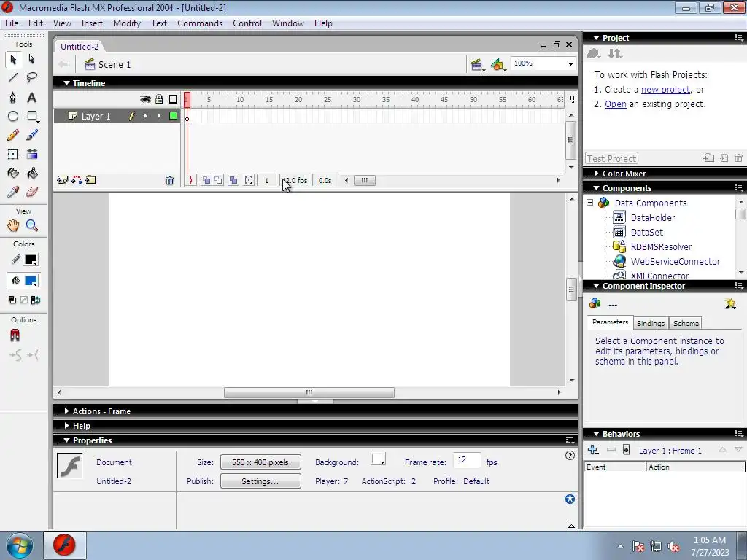Open the Commands menu

(200, 23)
